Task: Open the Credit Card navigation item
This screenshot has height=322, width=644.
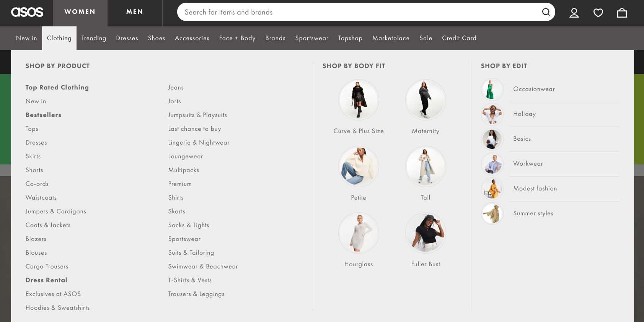Action: click(459, 38)
